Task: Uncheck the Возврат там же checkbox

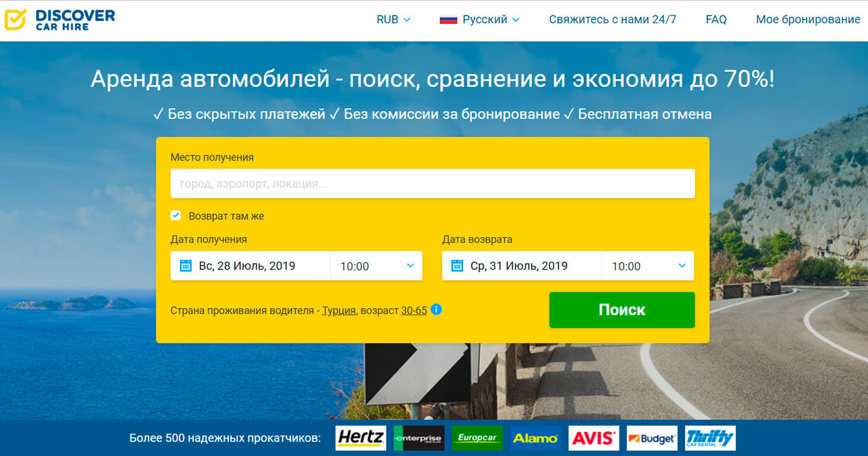Action: pos(176,215)
